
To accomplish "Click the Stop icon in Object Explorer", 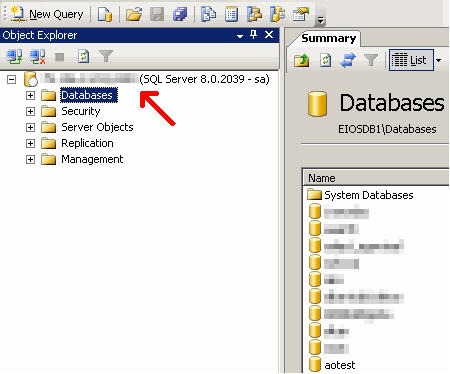I will (60, 57).
